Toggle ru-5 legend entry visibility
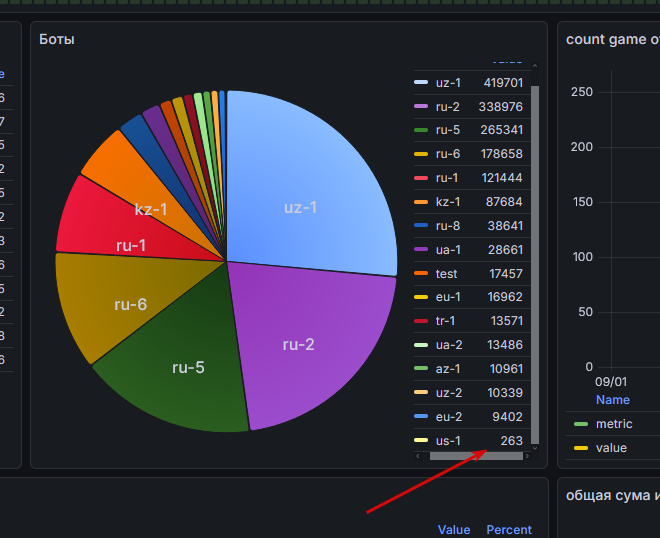The image size is (660, 538). pos(468,130)
